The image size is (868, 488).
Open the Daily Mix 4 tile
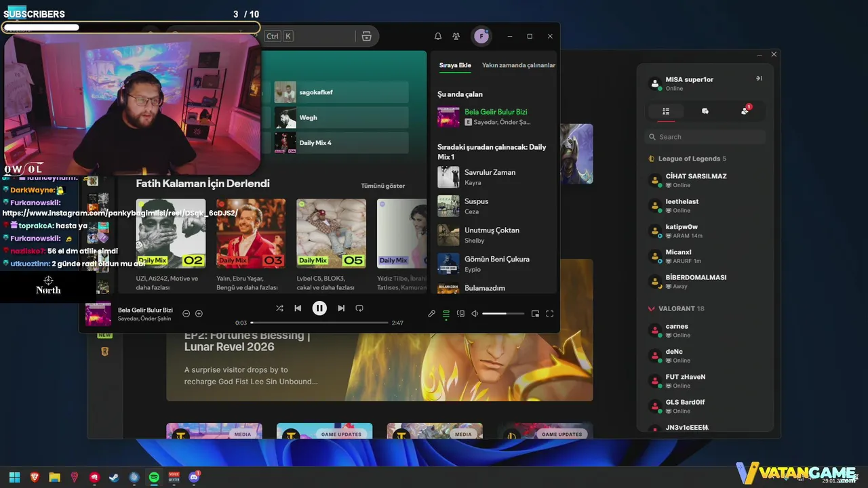[341, 143]
